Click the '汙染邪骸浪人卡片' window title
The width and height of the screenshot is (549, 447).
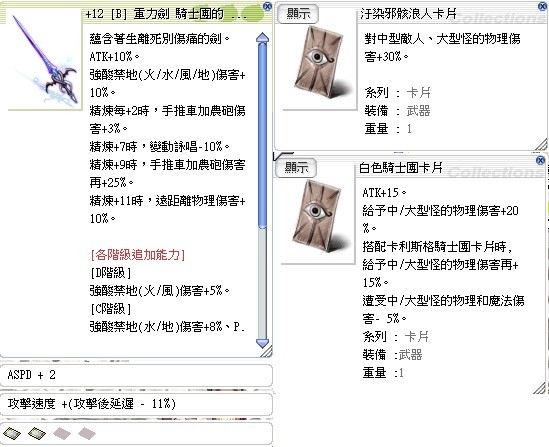pos(409,14)
